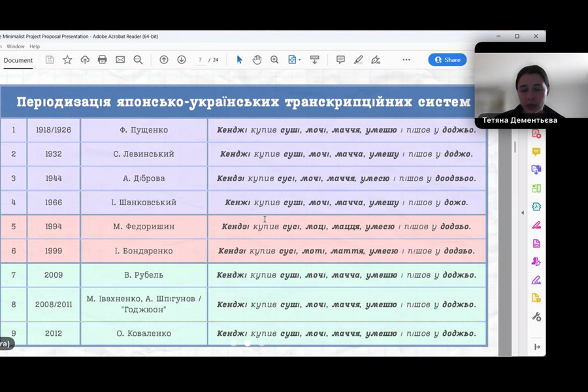Go to next page down arrow

(182, 59)
